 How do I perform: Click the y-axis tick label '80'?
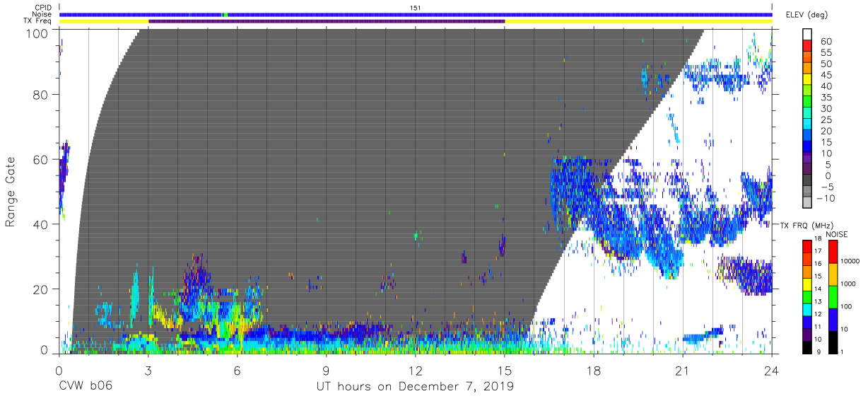click(42, 94)
